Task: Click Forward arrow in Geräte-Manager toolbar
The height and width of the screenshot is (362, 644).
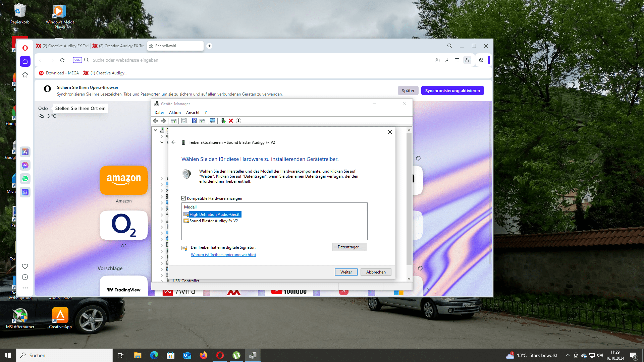Action: click(163, 121)
